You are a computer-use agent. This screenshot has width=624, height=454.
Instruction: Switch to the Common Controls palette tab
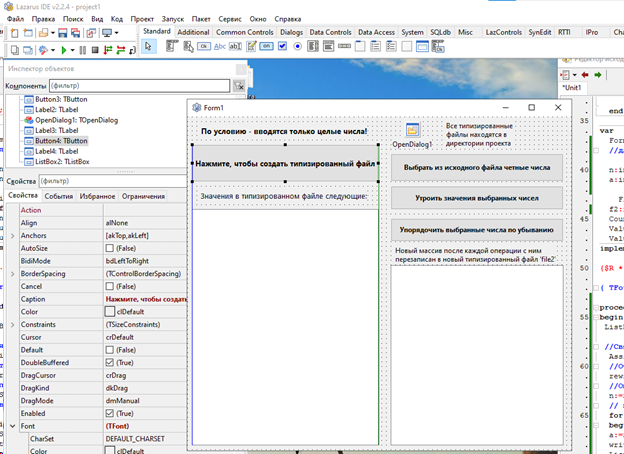[x=245, y=32]
